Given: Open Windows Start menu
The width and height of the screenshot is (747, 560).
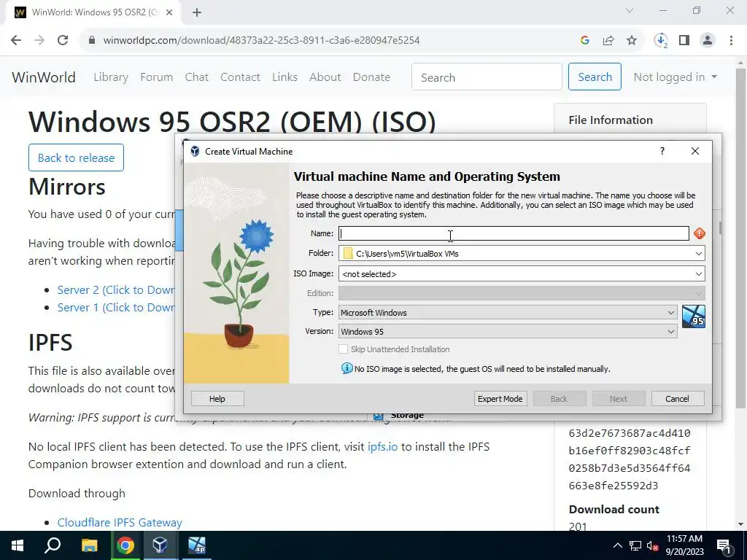Looking at the screenshot, I should click(18, 545).
